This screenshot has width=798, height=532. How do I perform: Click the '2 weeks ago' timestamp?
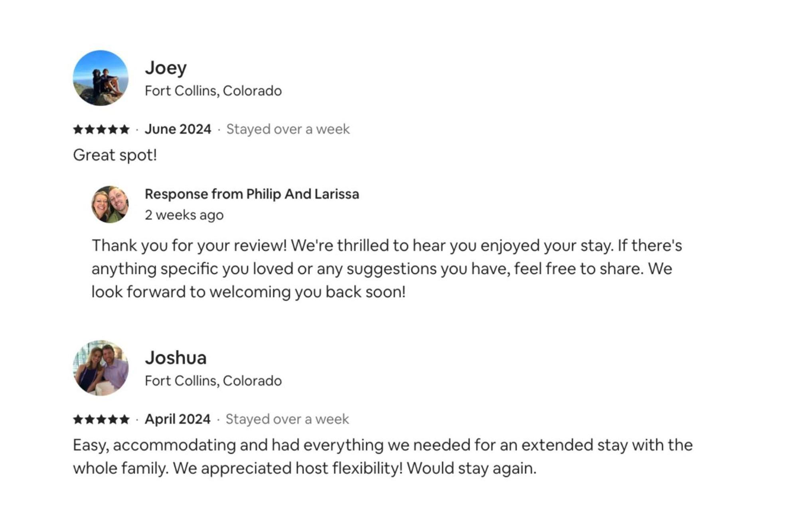point(184,215)
